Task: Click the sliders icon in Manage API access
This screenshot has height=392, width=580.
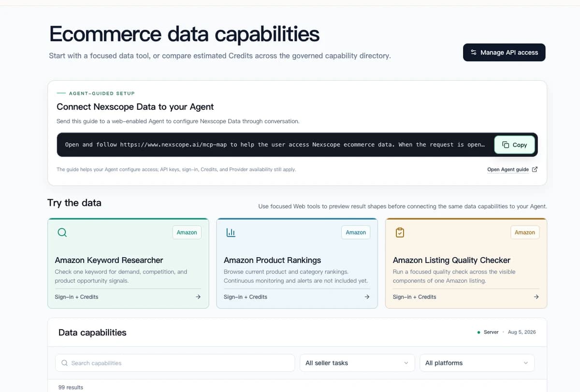Action: [x=474, y=52]
